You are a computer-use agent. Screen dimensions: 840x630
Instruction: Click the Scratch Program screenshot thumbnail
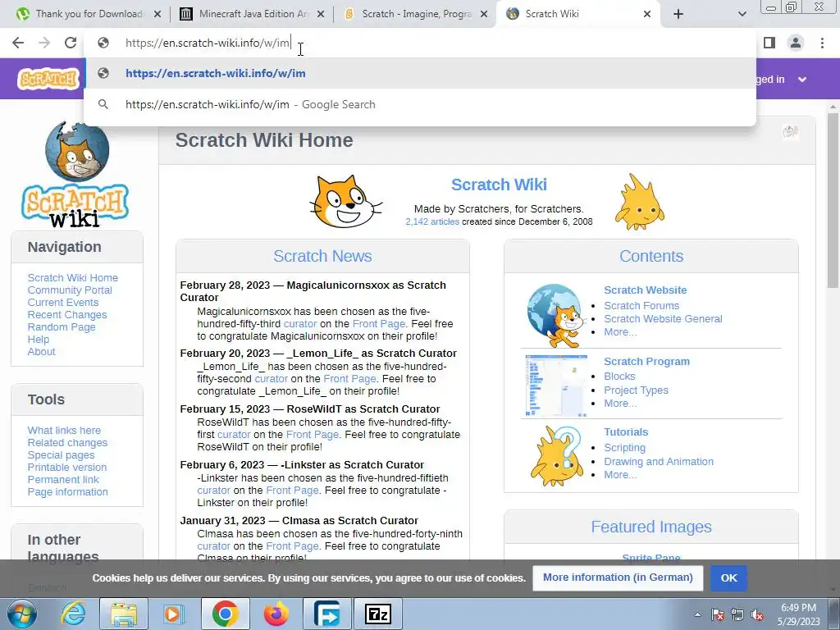(x=556, y=386)
